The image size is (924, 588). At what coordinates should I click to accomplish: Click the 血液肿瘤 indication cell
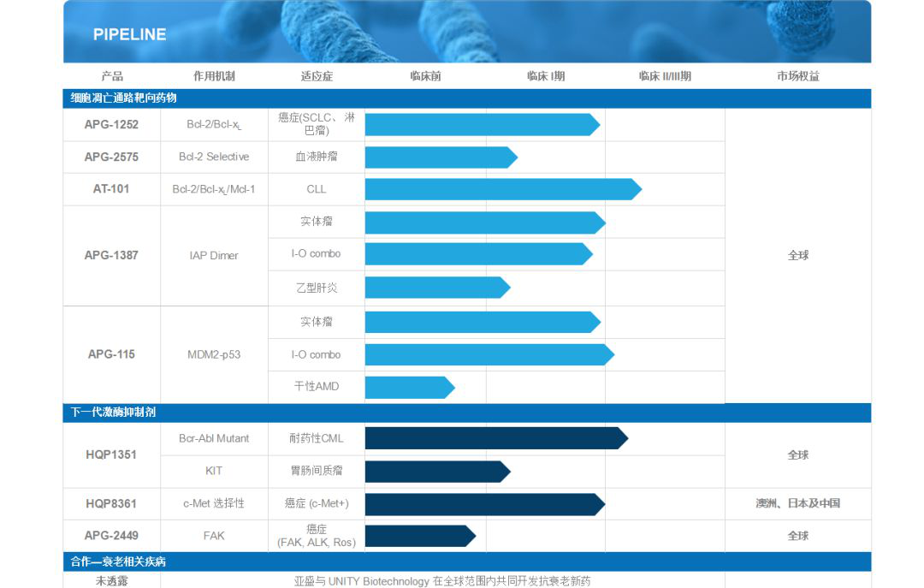[x=317, y=157]
